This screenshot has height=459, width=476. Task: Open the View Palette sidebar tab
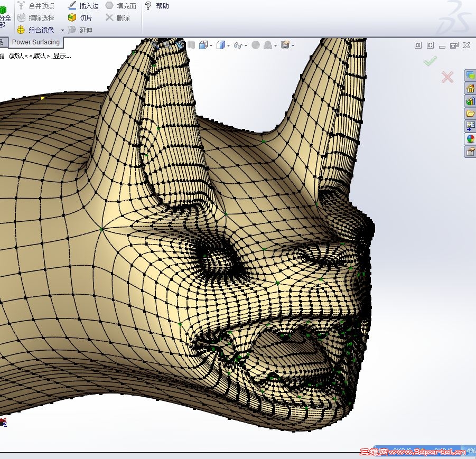(470, 126)
